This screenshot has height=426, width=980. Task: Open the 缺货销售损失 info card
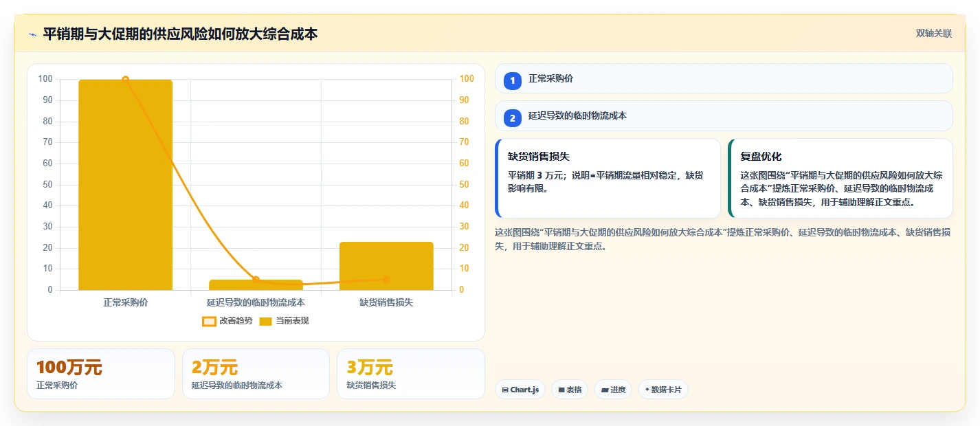tap(608, 178)
